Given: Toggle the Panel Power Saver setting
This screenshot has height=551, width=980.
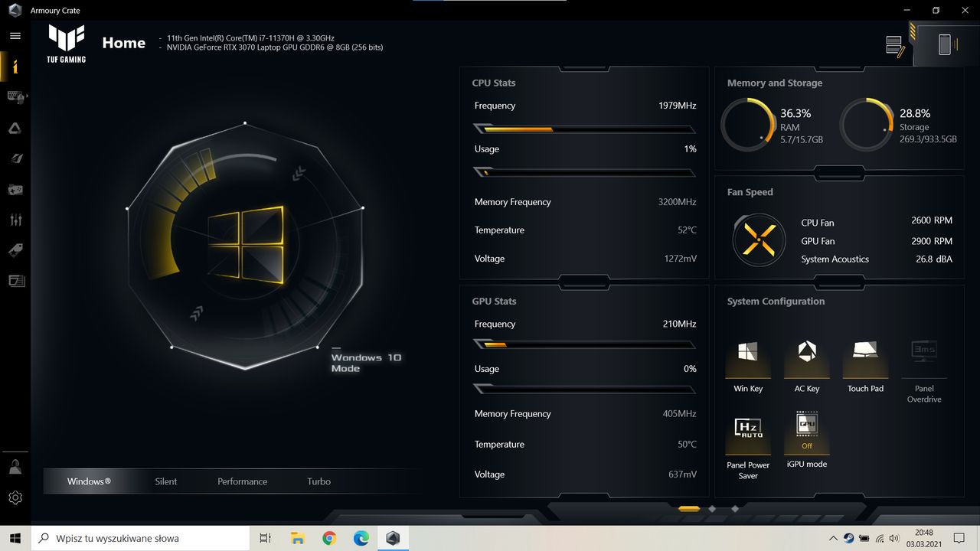Looking at the screenshot, I should (x=748, y=446).
